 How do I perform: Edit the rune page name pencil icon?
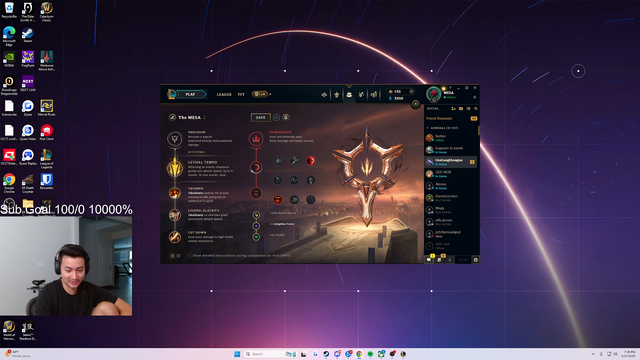172,118
